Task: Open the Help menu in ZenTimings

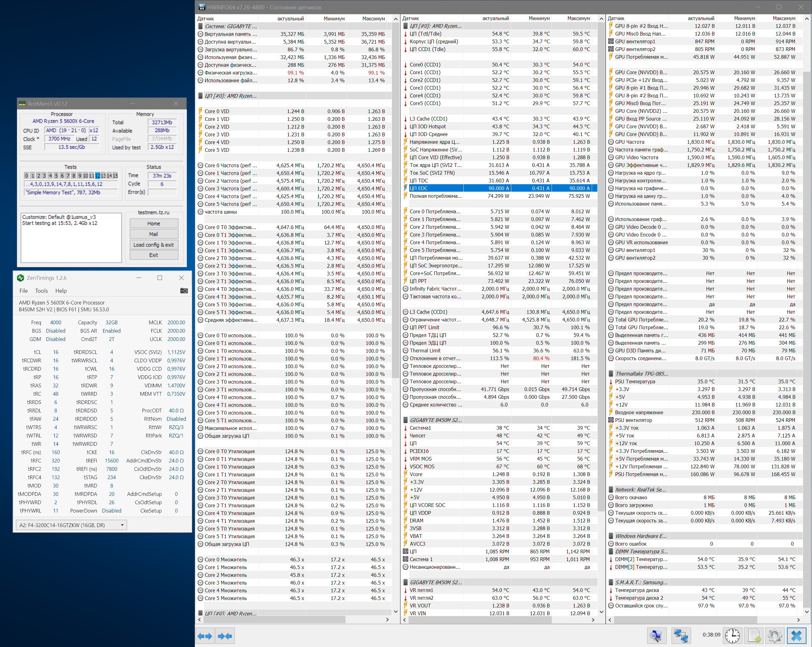Action: 61,291
